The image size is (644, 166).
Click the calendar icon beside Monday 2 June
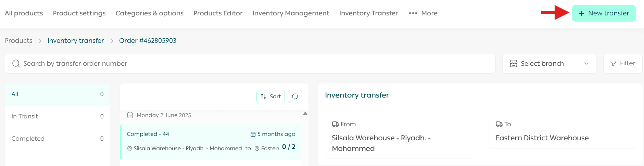coord(130,115)
